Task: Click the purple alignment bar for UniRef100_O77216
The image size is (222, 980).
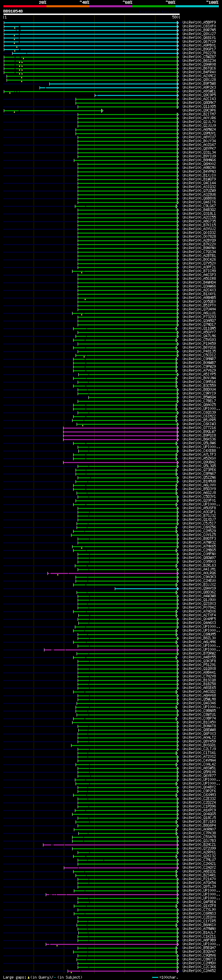Action: (121, 428)
